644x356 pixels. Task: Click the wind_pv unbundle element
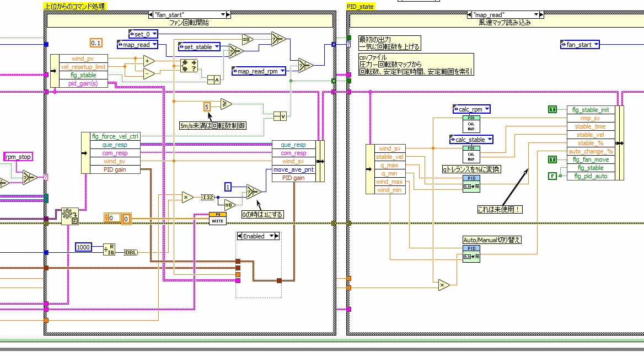(x=83, y=59)
